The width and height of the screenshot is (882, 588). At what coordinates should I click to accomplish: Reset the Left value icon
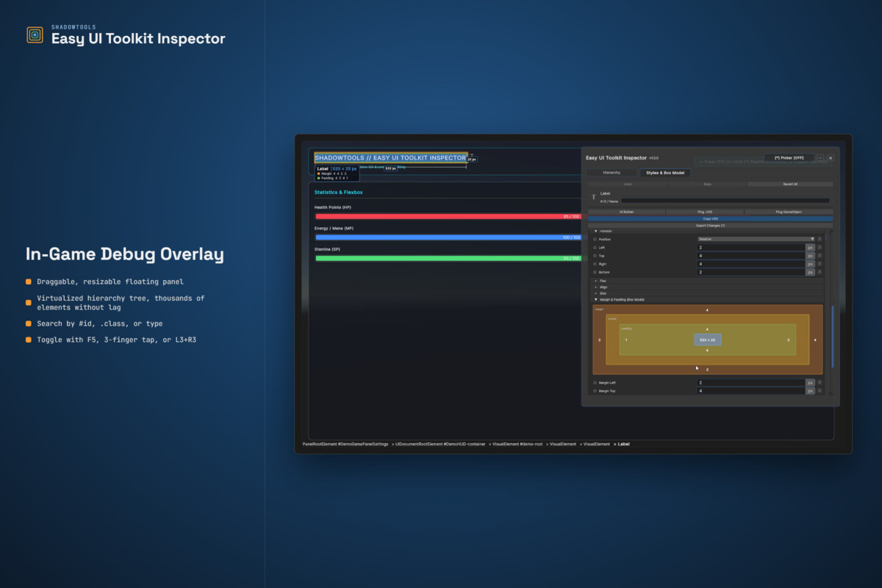tap(820, 248)
